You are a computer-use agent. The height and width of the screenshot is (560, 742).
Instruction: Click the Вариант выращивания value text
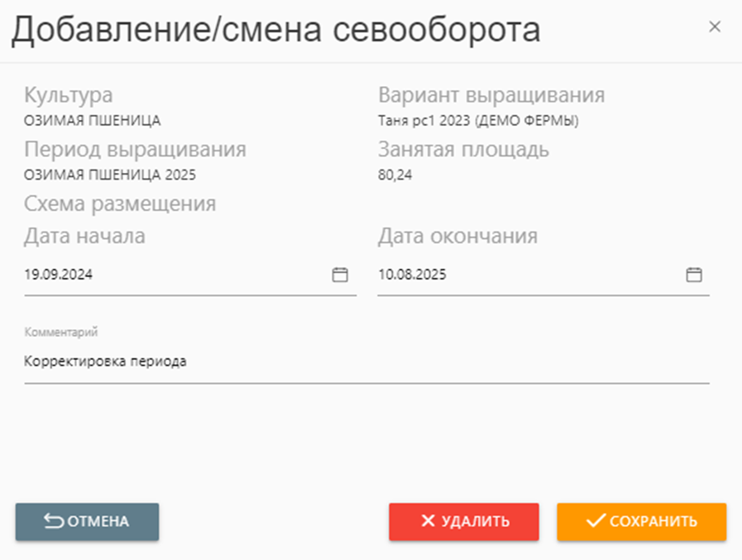click(x=478, y=121)
